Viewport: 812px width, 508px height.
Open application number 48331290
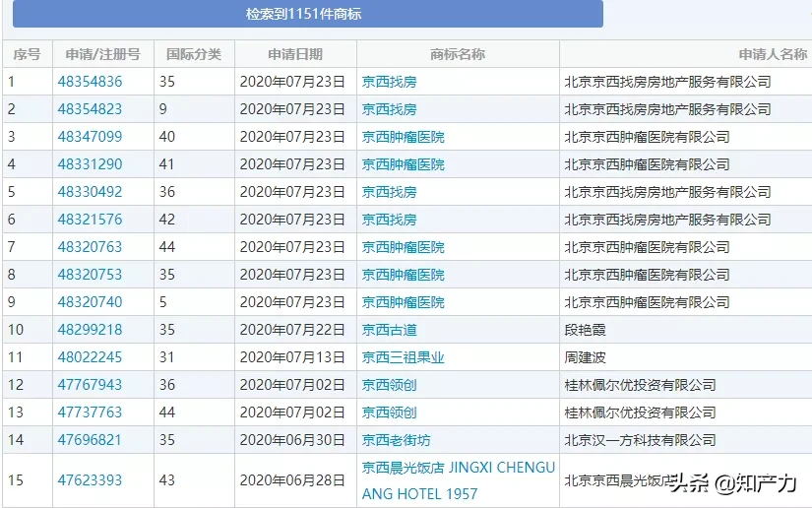point(90,164)
